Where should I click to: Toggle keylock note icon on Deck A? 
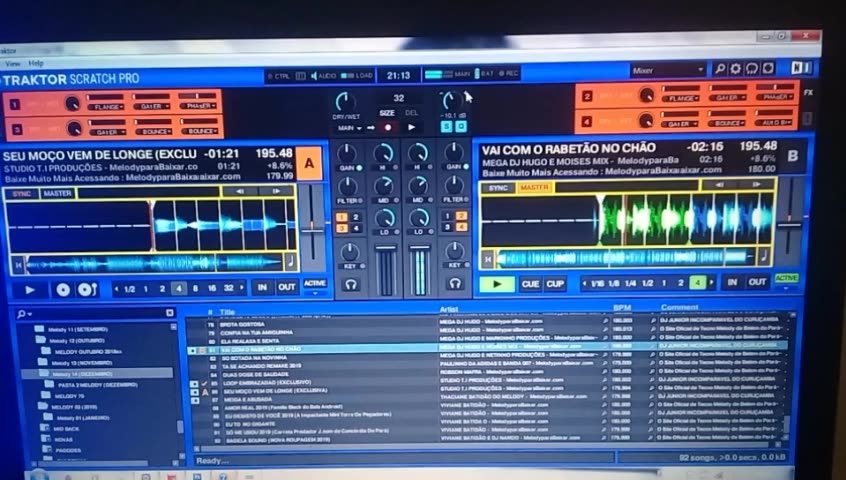290,262
